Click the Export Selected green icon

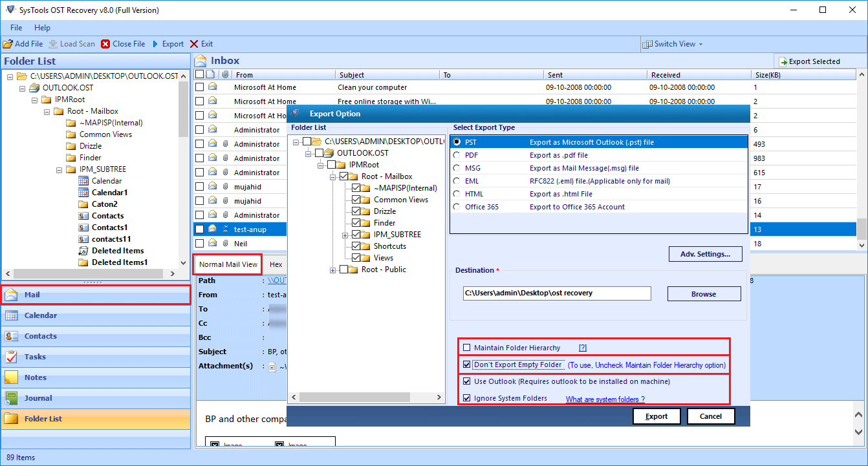(x=783, y=61)
